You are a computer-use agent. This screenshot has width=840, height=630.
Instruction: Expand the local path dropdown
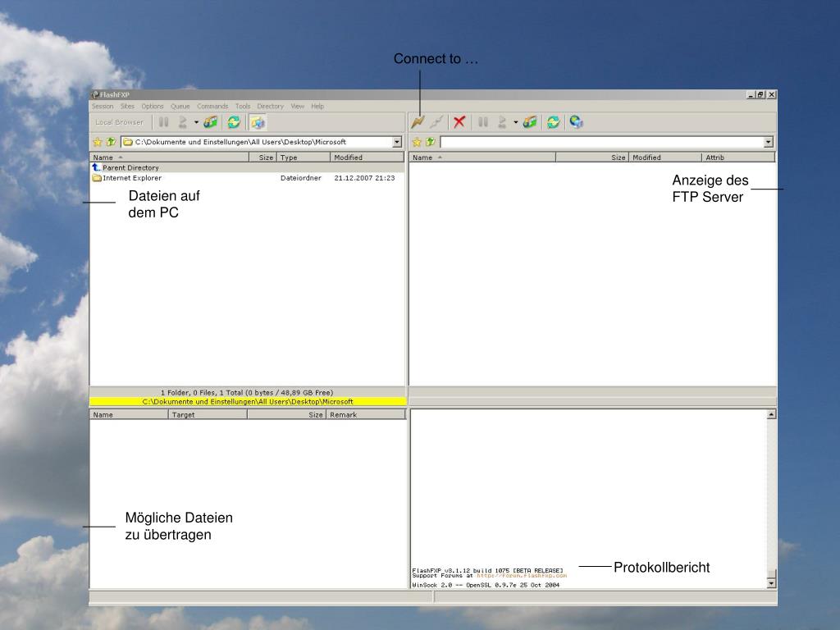coord(397,142)
